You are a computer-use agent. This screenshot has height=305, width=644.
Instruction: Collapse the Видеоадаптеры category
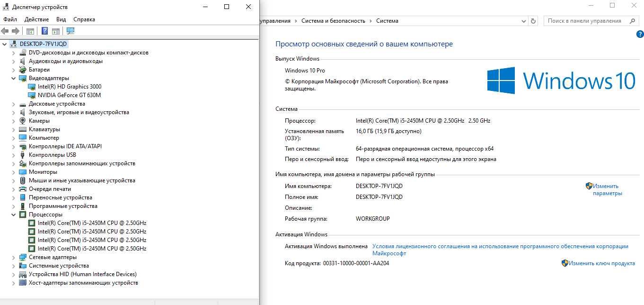tap(13, 78)
